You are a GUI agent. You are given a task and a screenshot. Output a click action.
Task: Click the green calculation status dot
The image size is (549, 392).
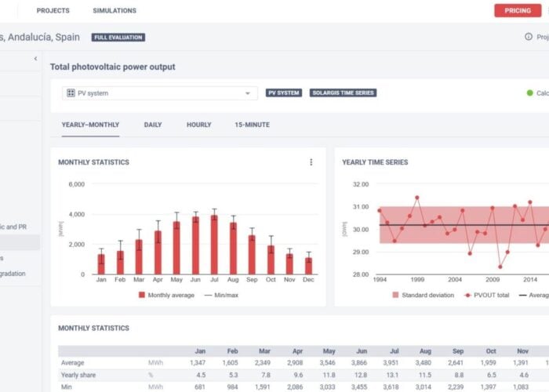(530, 93)
